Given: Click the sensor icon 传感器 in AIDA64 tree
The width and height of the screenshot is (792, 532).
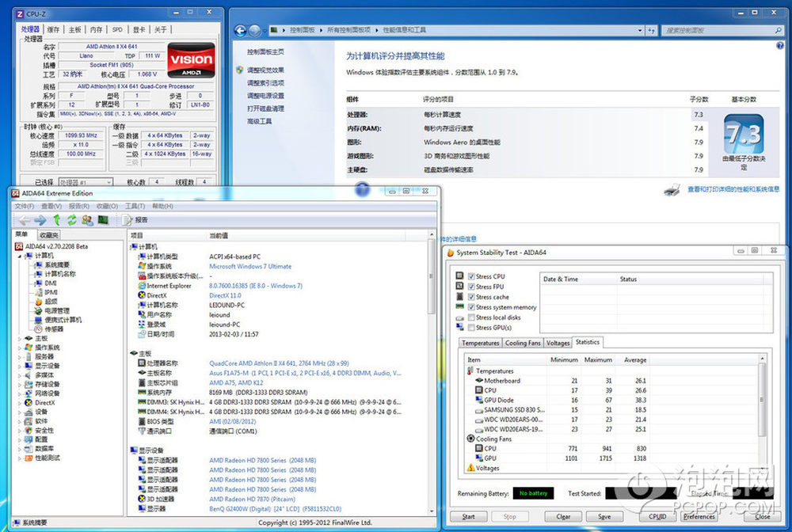Looking at the screenshot, I should tap(38, 329).
